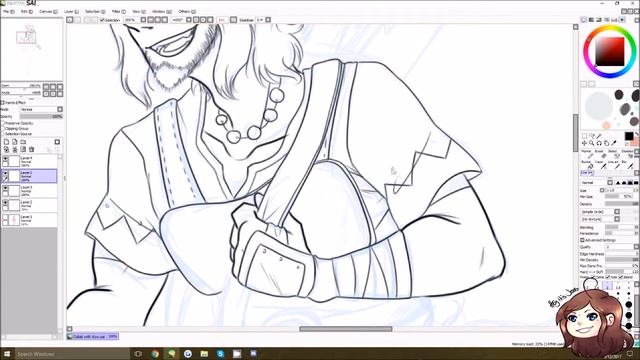
Task: Click the black foreground color swatch
Action: pyautogui.click(x=629, y=136)
